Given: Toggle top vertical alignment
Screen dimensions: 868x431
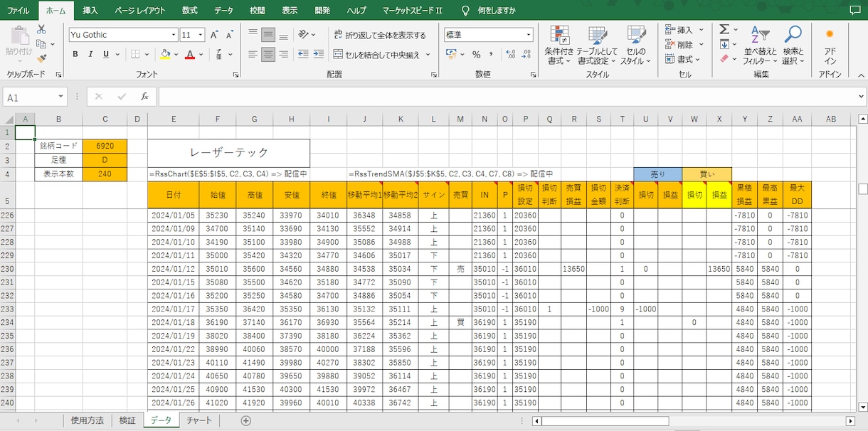Looking at the screenshot, I should tap(253, 34).
